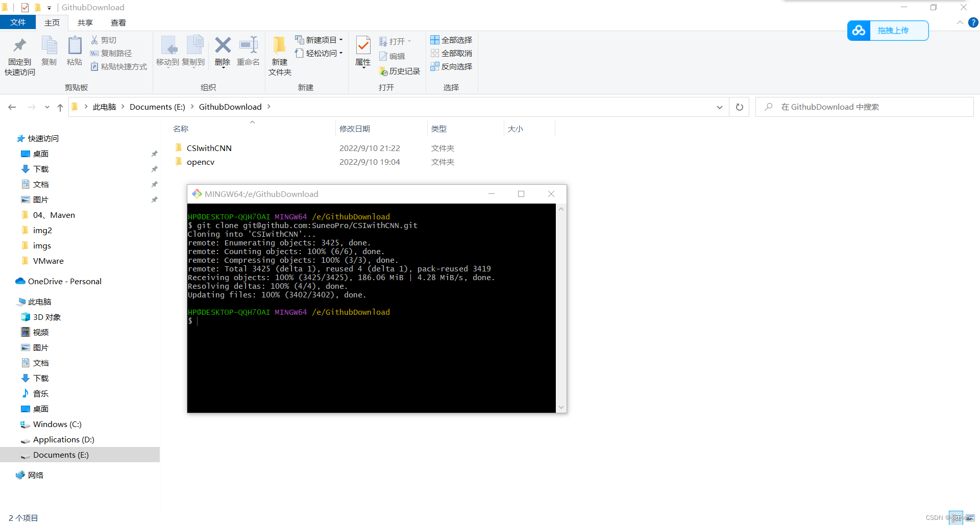The width and height of the screenshot is (980, 525).
Task: Click Copy path (复制路径) in ribbon
Action: (111, 53)
